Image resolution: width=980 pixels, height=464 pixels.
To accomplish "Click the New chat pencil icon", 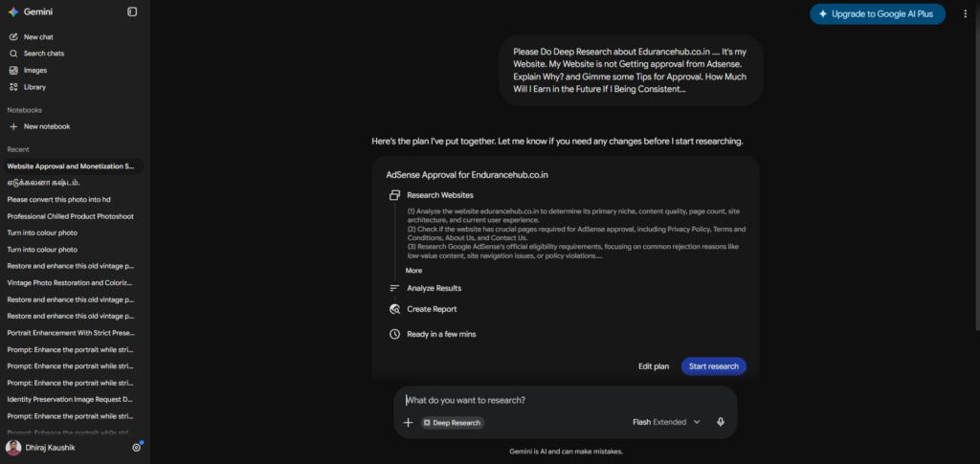I will pos(13,37).
